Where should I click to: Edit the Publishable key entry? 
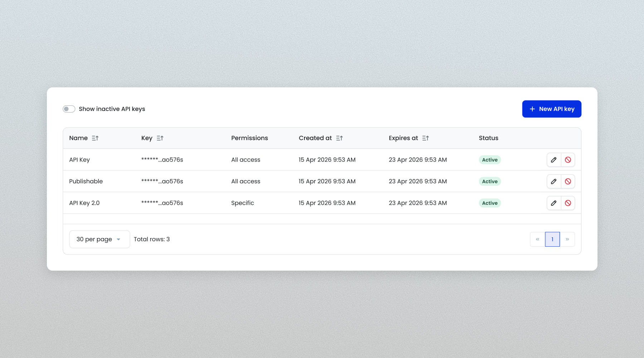click(553, 182)
